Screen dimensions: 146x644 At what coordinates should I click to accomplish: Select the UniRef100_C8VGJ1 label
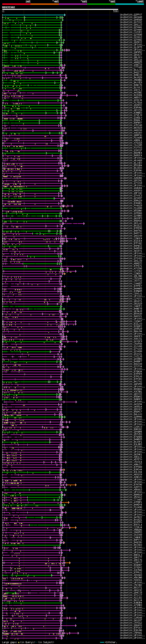click(131, 294)
